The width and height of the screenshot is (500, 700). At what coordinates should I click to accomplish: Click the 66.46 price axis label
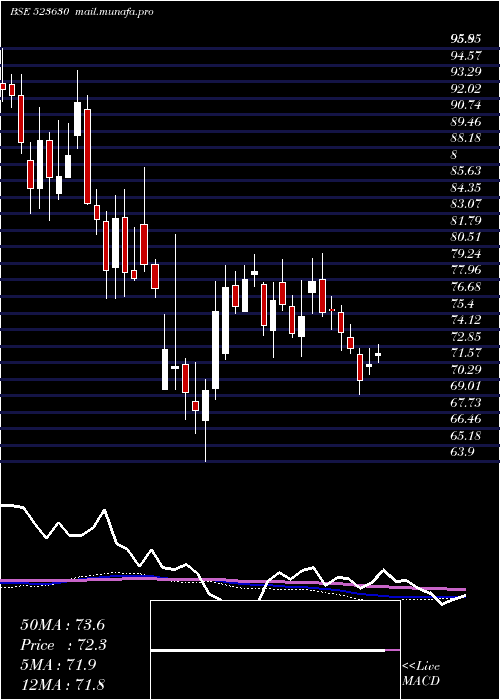(x=466, y=419)
